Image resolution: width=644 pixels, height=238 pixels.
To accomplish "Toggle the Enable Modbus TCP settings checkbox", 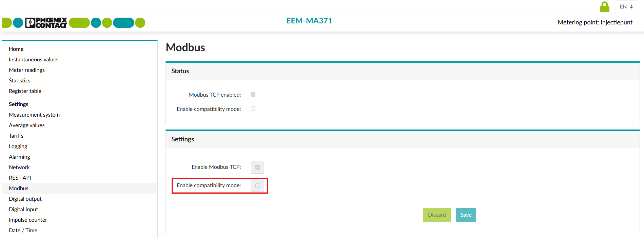I will coord(257,167).
